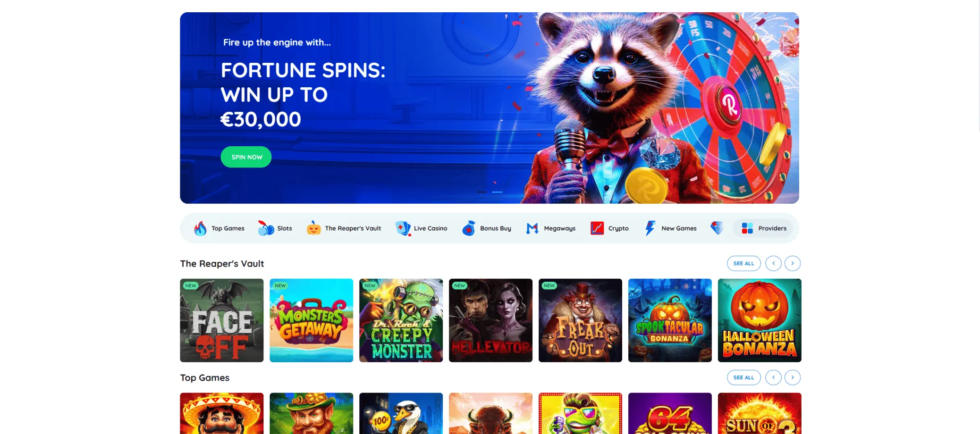Click the green SPIN NOW button
Image resolution: width=980 pixels, height=434 pixels.
[246, 157]
